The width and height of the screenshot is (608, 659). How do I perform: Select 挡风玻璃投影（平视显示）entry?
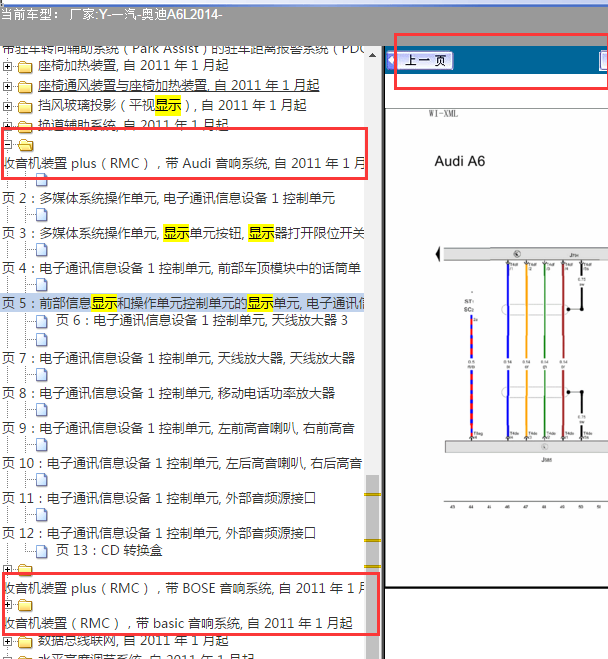click(172, 105)
